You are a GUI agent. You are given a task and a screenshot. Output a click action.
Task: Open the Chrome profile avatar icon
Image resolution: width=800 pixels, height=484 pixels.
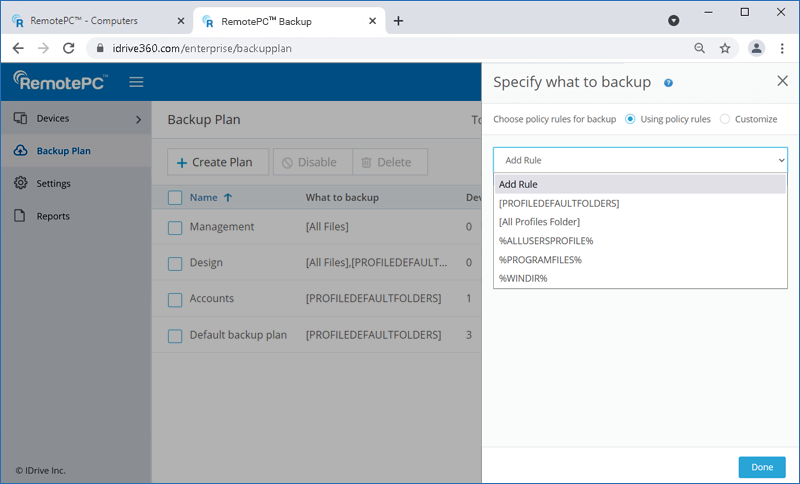[757, 48]
